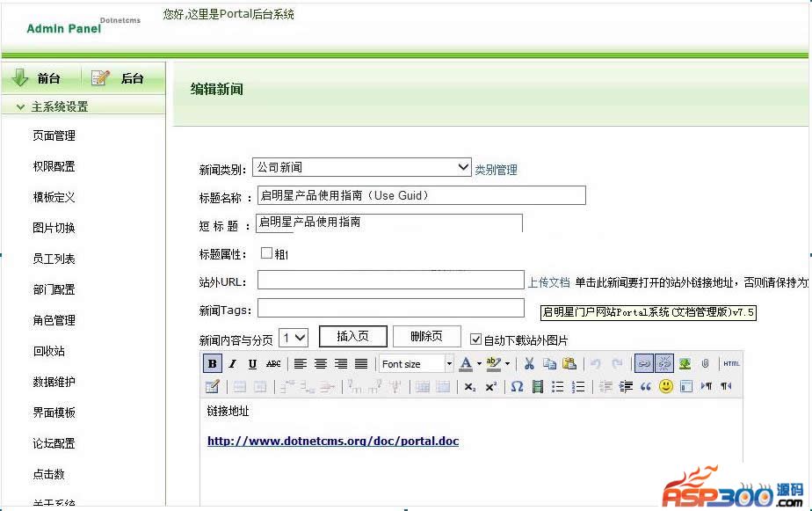812x511 pixels.
Task: Set left-to-right text direction
Action: click(x=707, y=387)
